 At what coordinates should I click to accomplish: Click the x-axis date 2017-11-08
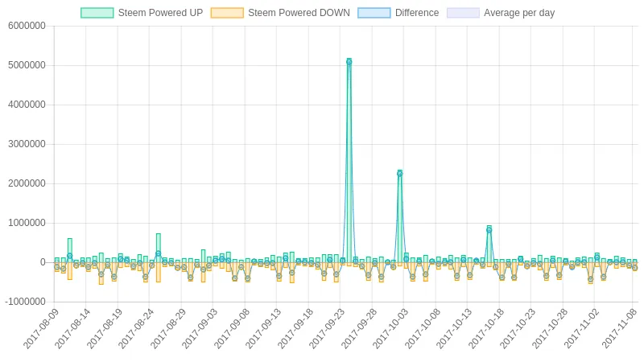619,329
